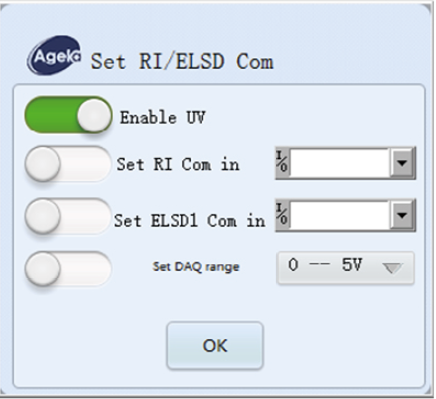The image size is (436, 399).
Task: Enable the Set ELSD1 Com in switch
Action: [68, 216]
